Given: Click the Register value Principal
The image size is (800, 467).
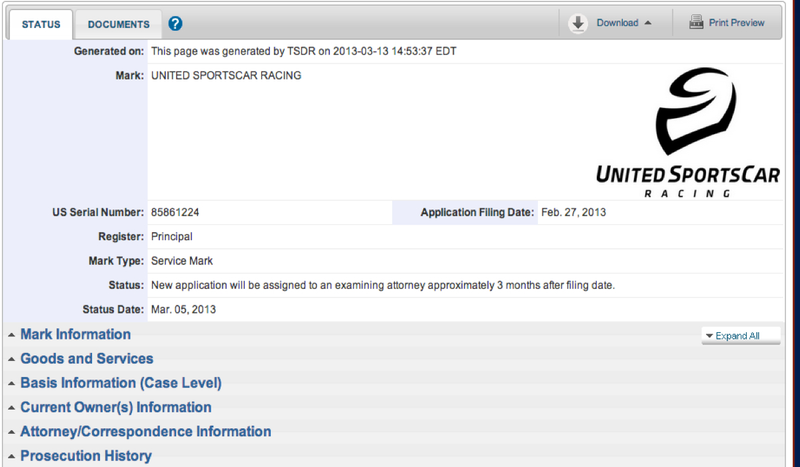Looking at the screenshot, I should point(171,237).
